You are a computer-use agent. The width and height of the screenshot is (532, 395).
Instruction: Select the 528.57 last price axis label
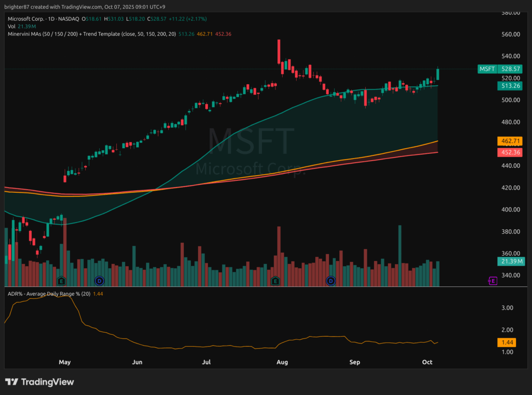point(511,69)
